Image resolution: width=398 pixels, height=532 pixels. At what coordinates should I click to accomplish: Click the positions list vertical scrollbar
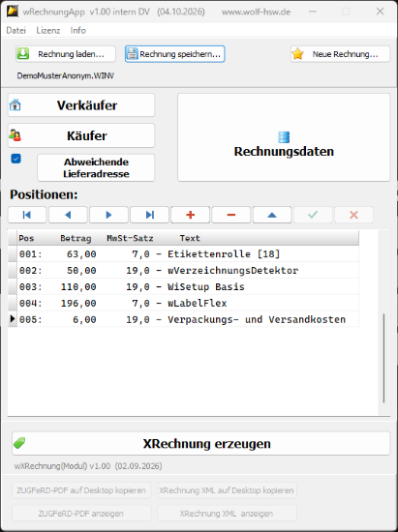tap(383, 358)
